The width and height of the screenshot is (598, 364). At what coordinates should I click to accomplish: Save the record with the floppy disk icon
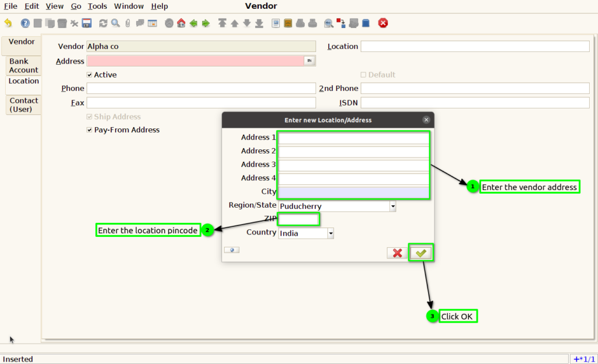(x=86, y=23)
